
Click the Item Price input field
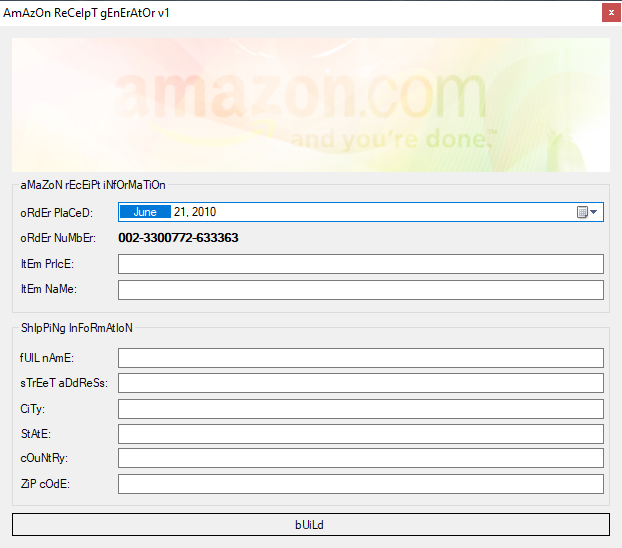coord(360,264)
